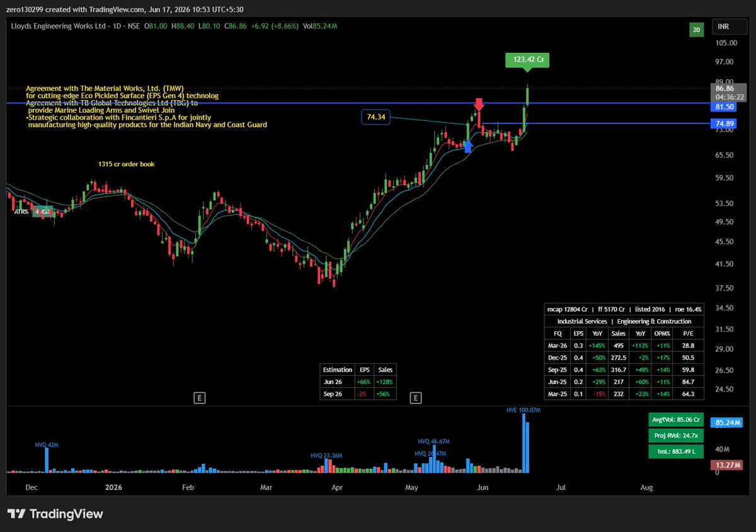Select the Fincantieri S.p.A collaboration annotation line

(x=119, y=118)
